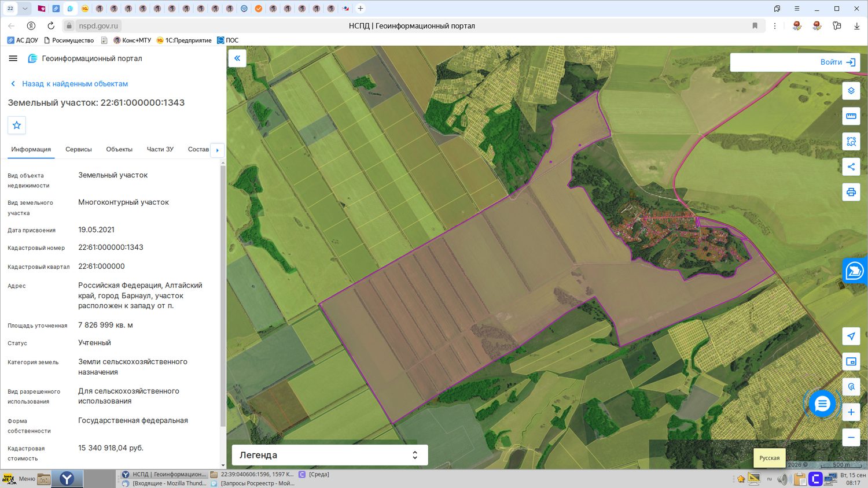Open the map layers tool
This screenshot has width=868, height=488.
tap(851, 91)
